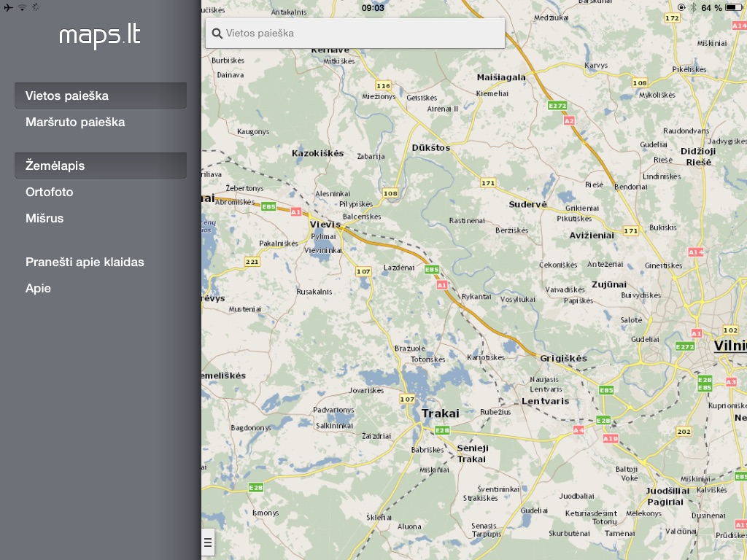Click the maps.lt logo
This screenshot has width=747, height=560.
pyautogui.click(x=100, y=36)
